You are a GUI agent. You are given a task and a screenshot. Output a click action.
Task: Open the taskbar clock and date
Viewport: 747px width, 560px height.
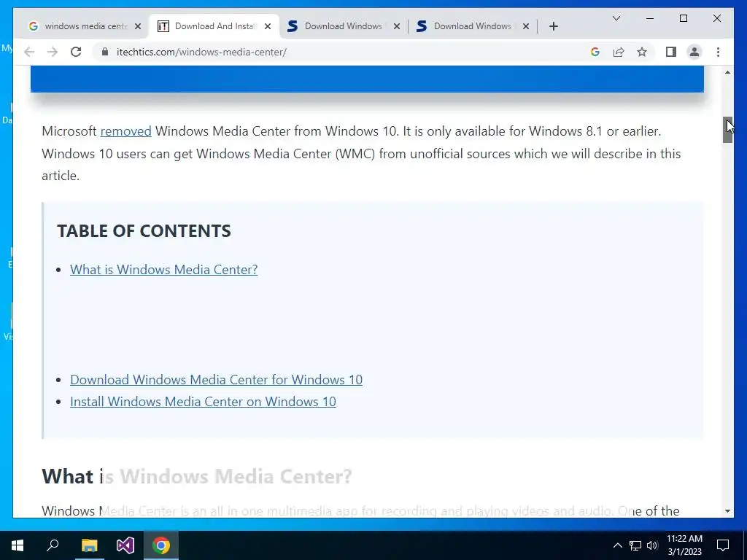pyautogui.click(x=684, y=545)
